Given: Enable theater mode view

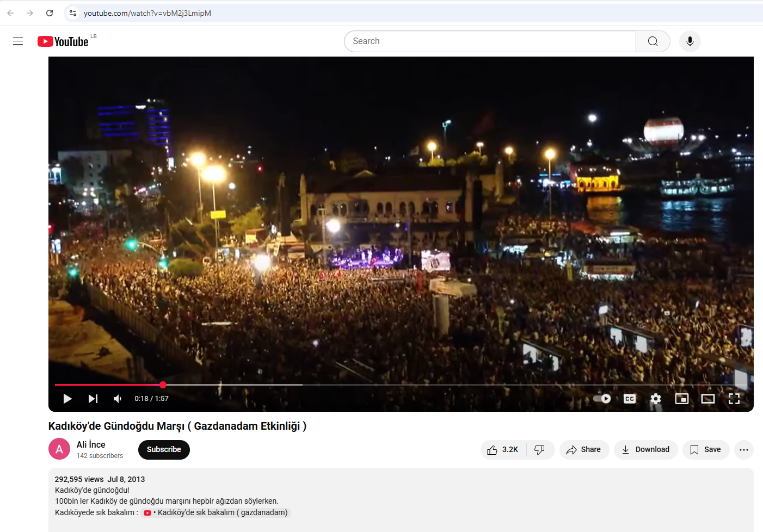Looking at the screenshot, I should coord(707,399).
